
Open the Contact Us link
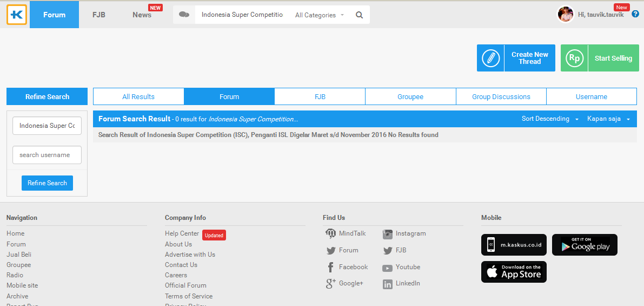(181, 265)
